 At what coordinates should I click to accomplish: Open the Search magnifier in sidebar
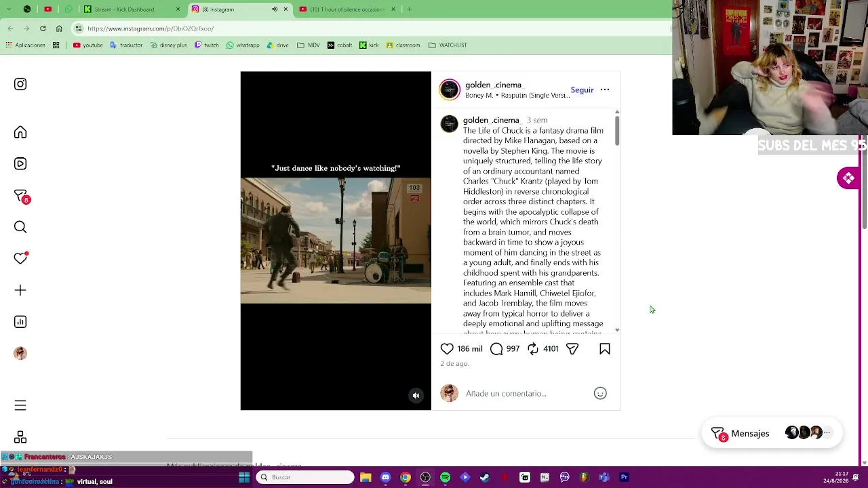tap(20, 227)
